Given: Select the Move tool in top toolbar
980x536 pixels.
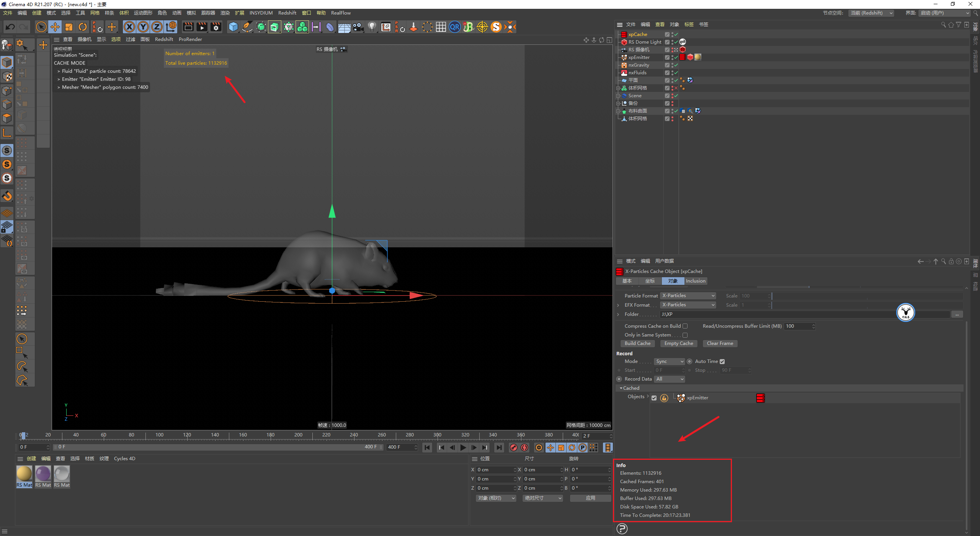Looking at the screenshot, I should tap(55, 27).
